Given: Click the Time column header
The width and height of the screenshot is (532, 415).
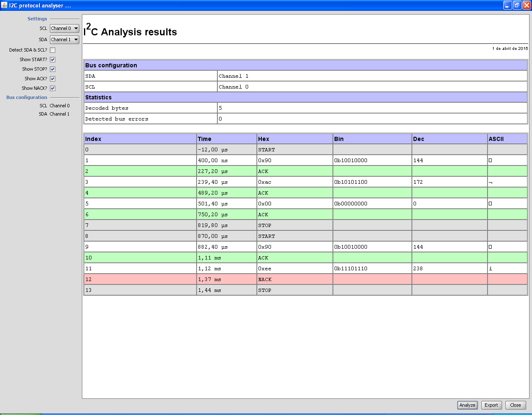Looking at the screenshot, I should [227, 139].
